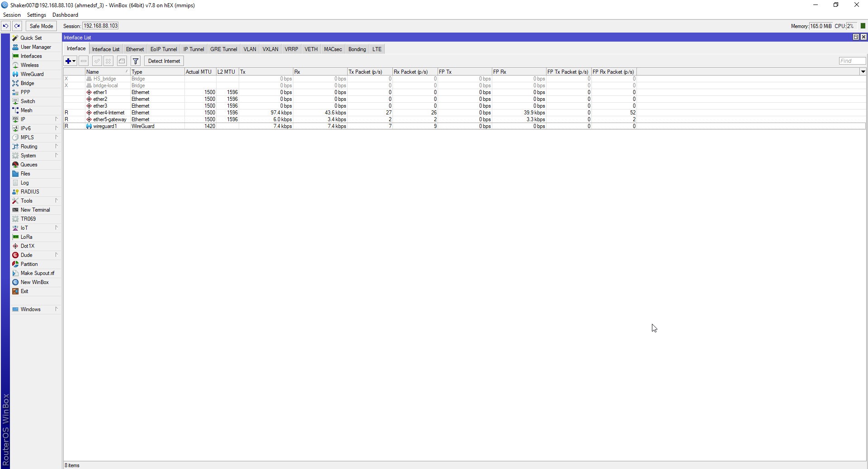Sort by the L2 MTU column header
The height and width of the screenshot is (469, 868).
[x=227, y=72]
